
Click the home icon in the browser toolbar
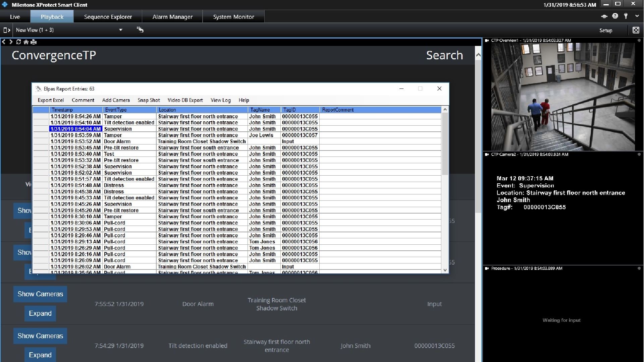26,42
